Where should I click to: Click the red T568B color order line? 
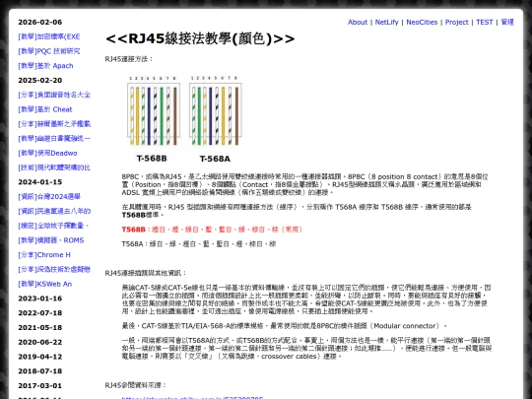click(212, 230)
